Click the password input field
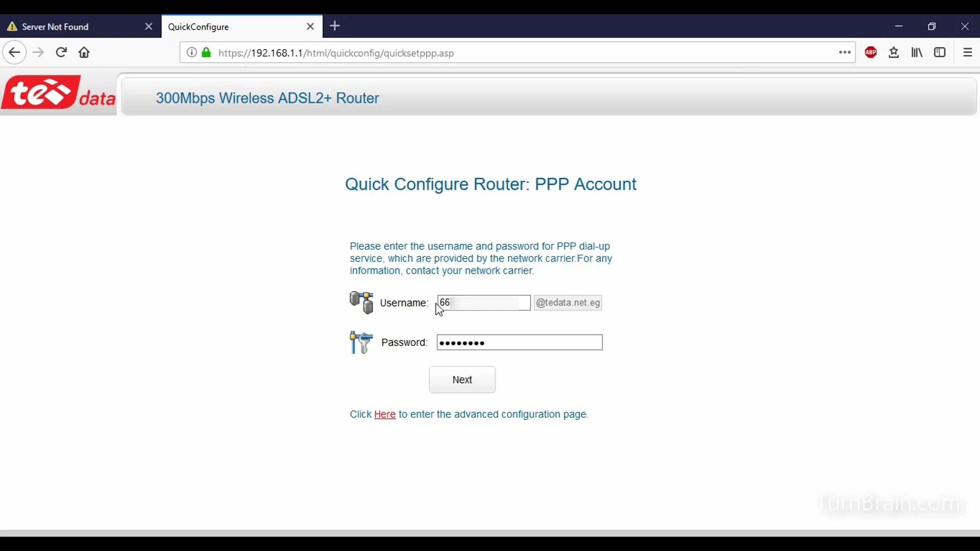The width and height of the screenshot is (980, 551). (519, 342)
